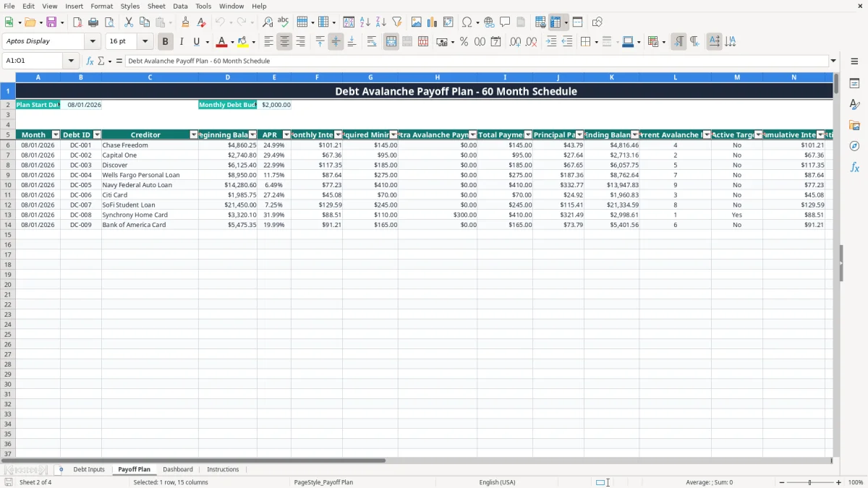Screen dimensions: 868x488
Task: Cut selection with scissors icon
Action: (129, 22)
